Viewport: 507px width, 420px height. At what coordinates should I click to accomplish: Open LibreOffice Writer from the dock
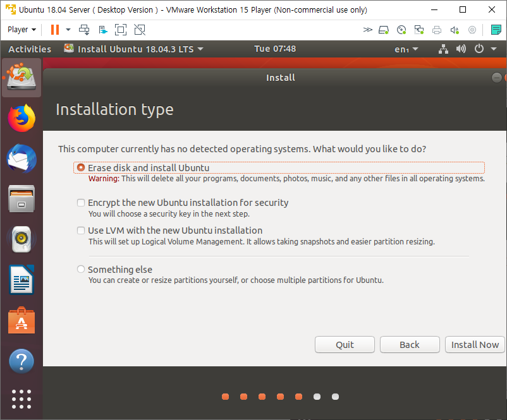point(21,280)
